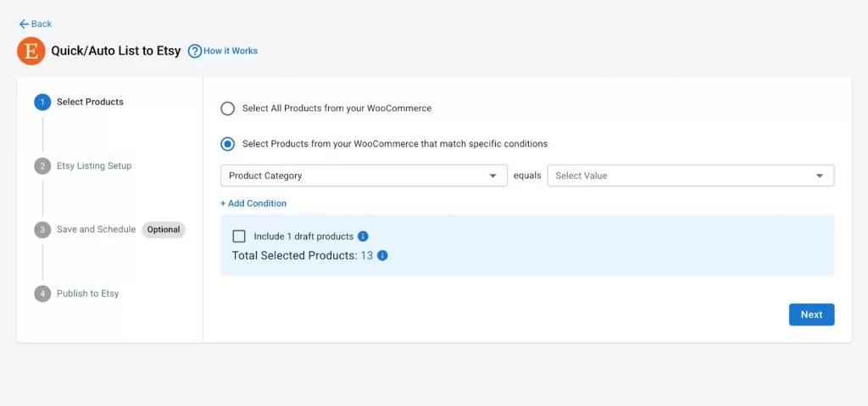Screen dimensions: 868x406
Task: Click the Next button
Action: (x=811, y=314)
